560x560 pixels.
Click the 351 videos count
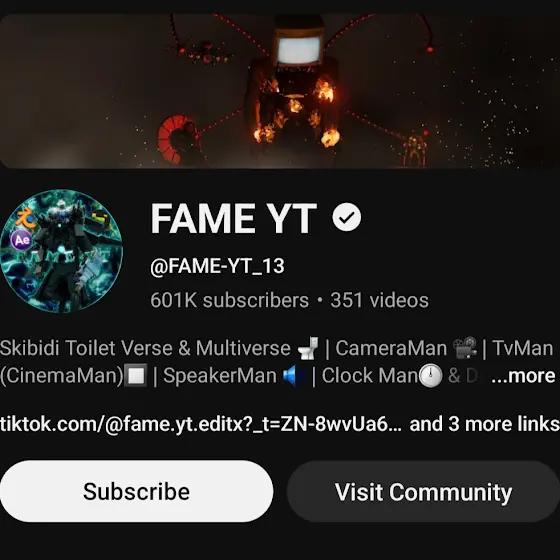[x=379, y=300]
